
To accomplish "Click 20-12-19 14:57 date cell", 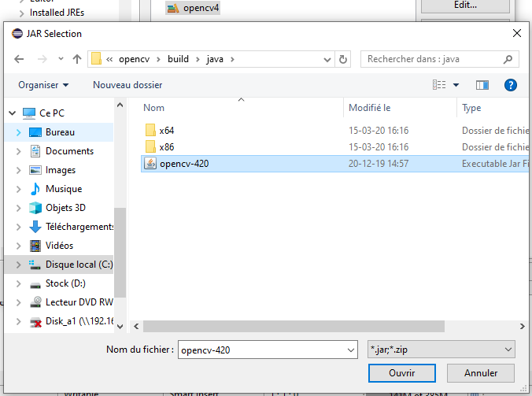I will (379, 164).
